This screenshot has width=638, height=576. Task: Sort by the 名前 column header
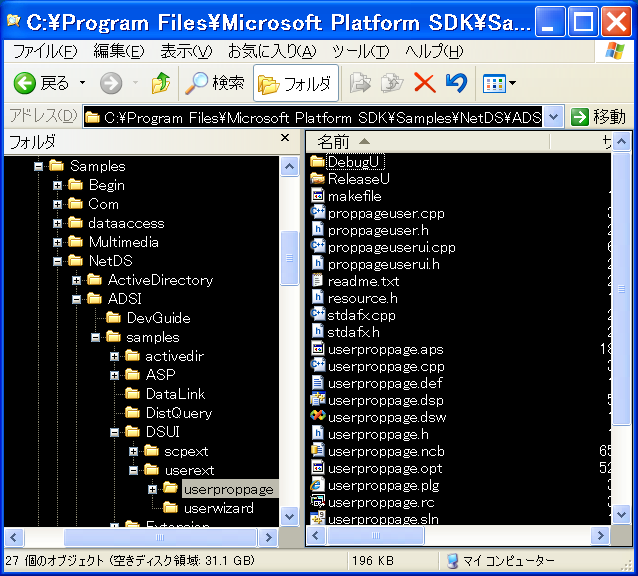[427, 142]
